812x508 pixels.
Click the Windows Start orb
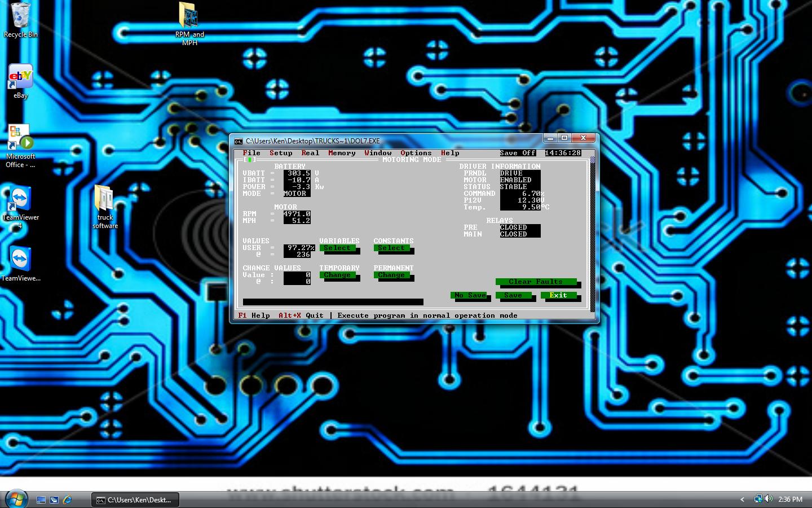16,499
